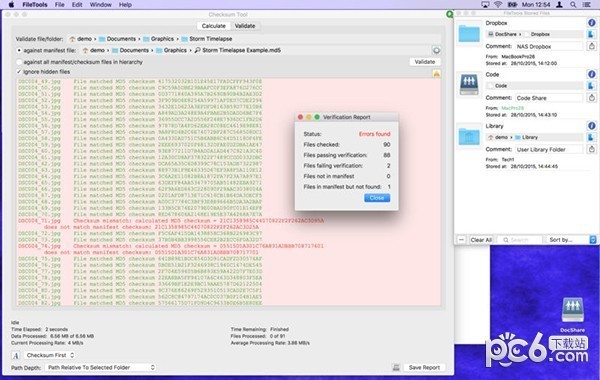Share the Library stored item
Image resolution: width=600 pixels, height=380 pixels.
[x=592, y=149]
